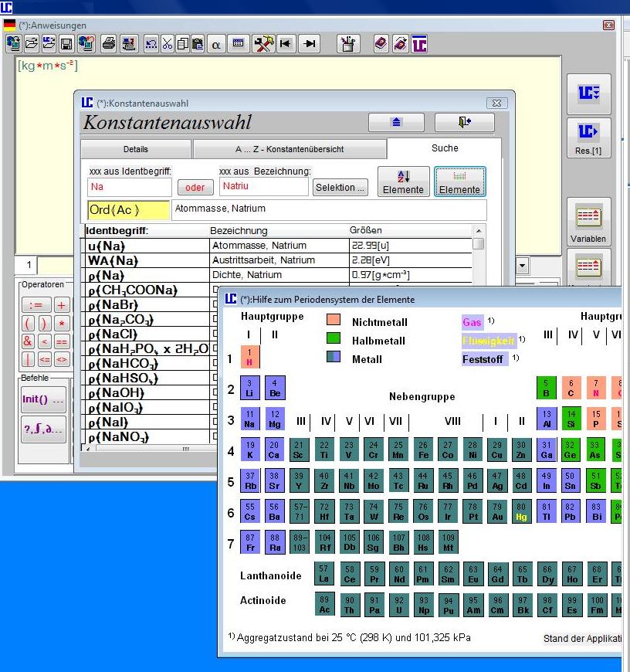Click the purple book help icon

coord(381,44)
